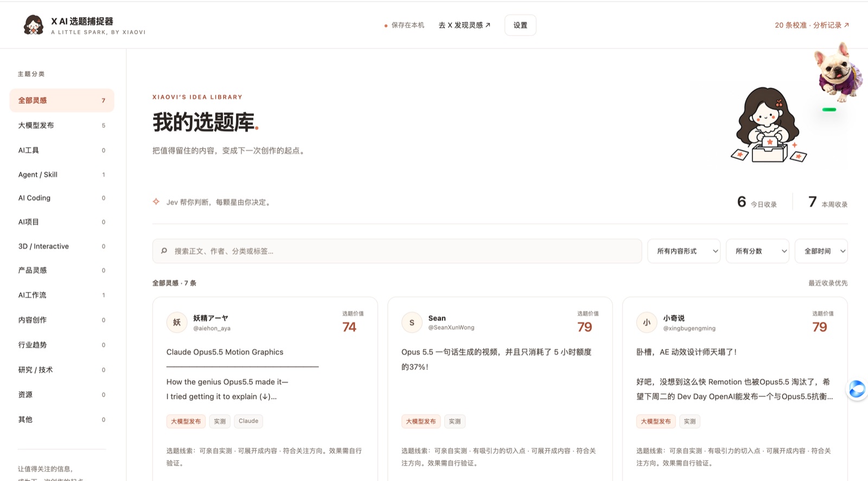
Task: Select 大模型发布 category in sidebar
Action: pyautogui.click(x=62, y=125)
